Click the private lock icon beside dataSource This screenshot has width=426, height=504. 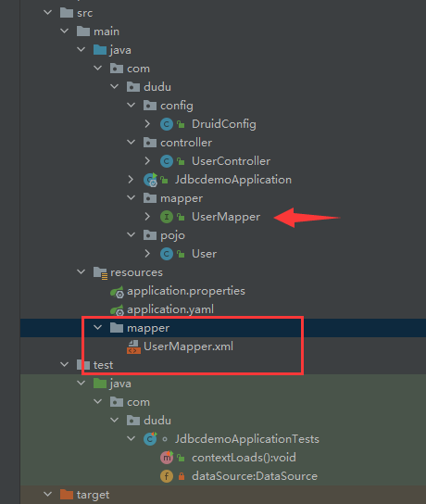pos(182,476)
